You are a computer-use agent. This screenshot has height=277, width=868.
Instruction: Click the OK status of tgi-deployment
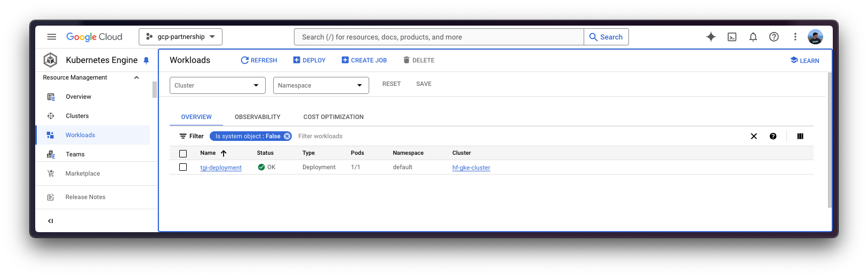267,167
